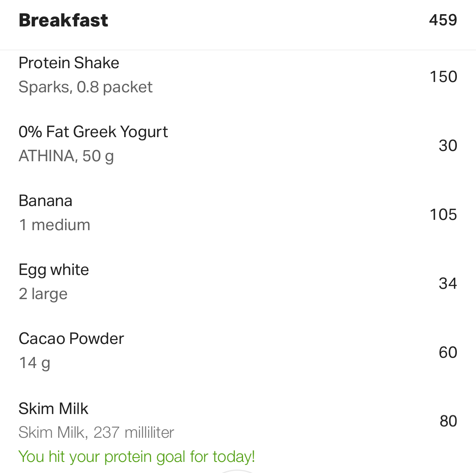Select Sparks, 0.8 packet serving text

point(85,87)
